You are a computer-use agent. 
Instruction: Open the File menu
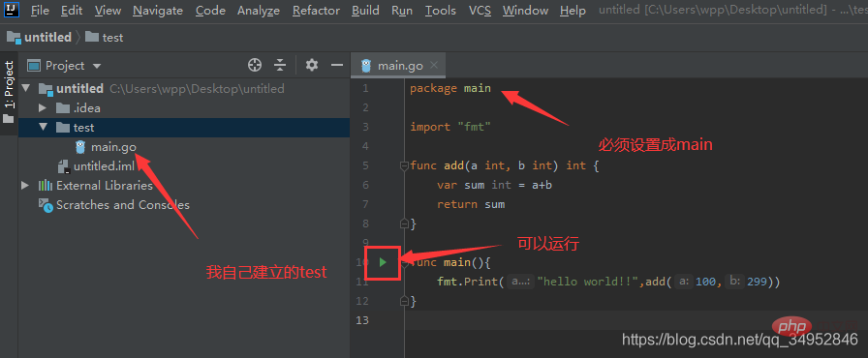[39, 10]
